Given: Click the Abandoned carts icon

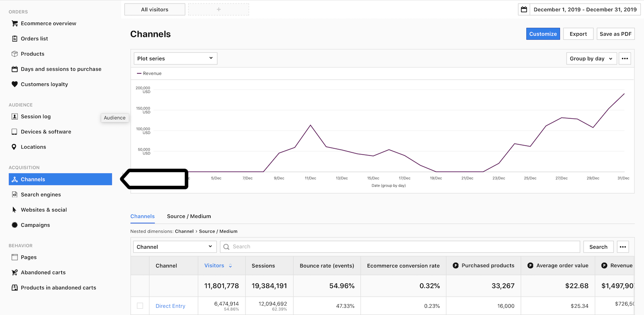Looking at the screenshot, I should [x=15, y=272].
